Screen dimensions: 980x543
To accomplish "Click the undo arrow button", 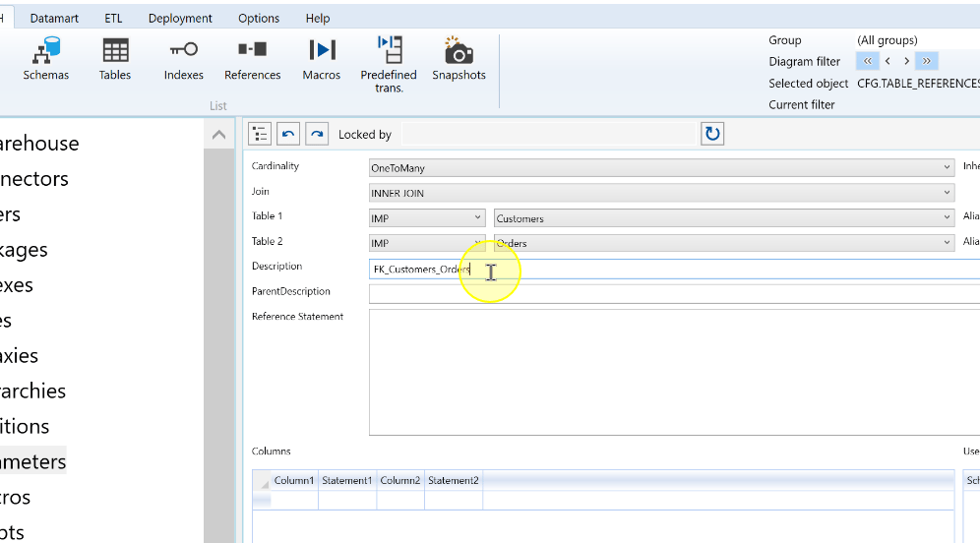I will click(x=288, y=134).
